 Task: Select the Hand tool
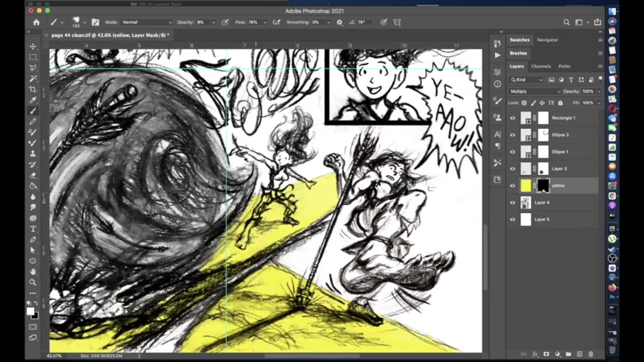(x=33, y=271)
